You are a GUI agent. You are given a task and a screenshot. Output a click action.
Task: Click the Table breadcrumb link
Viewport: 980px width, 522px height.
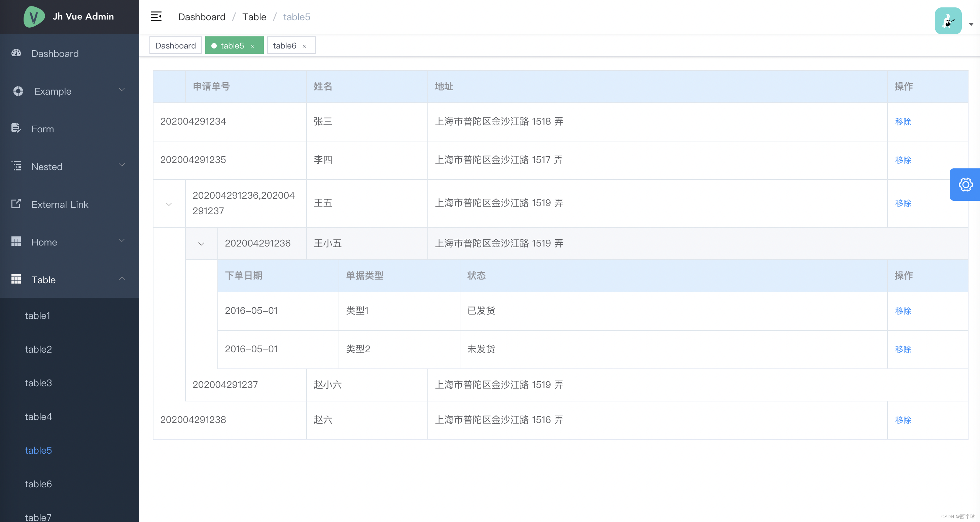[x=254, y=17]
